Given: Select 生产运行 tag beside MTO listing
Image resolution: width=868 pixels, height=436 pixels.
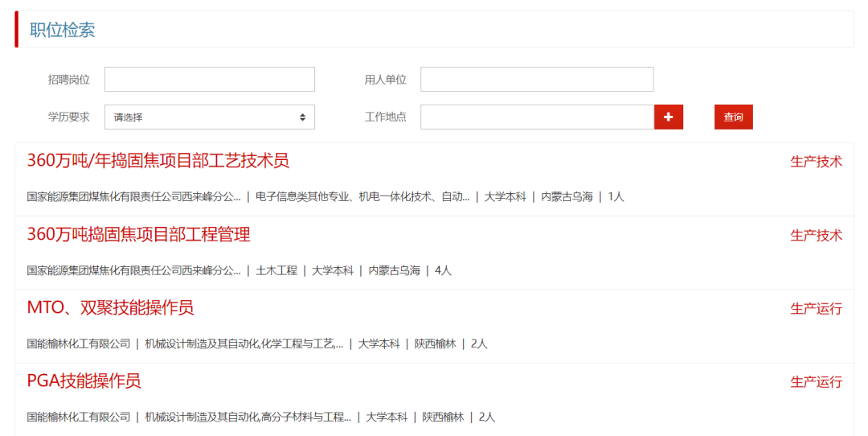Looking at the screenshot, I should 816,309.
